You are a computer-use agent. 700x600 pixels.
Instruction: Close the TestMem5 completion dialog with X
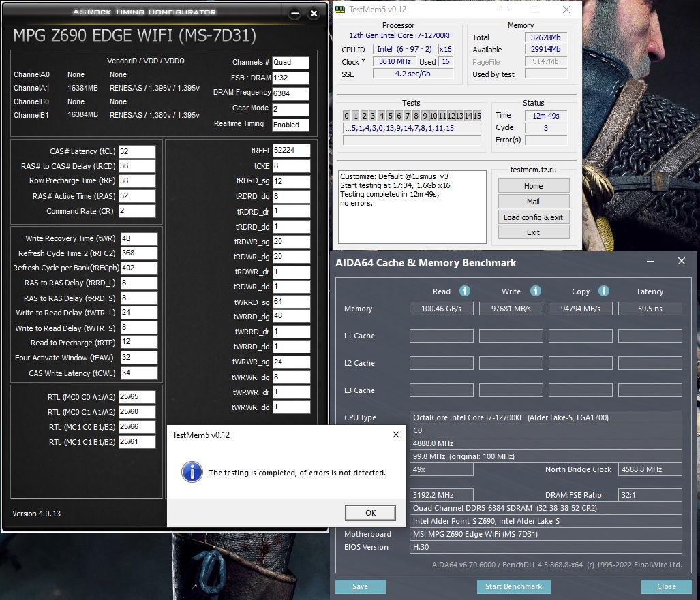click(x=395, y=435)
